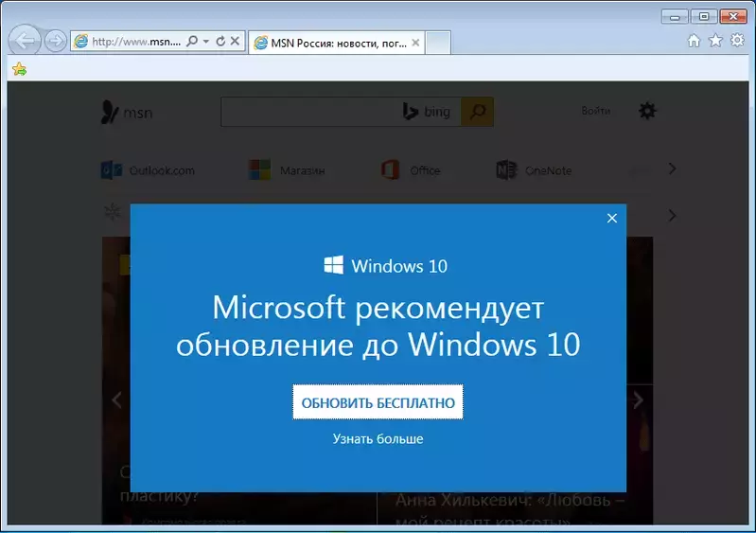
Task: Minimize the Internet Explorer window
Action: coord(675,17)
